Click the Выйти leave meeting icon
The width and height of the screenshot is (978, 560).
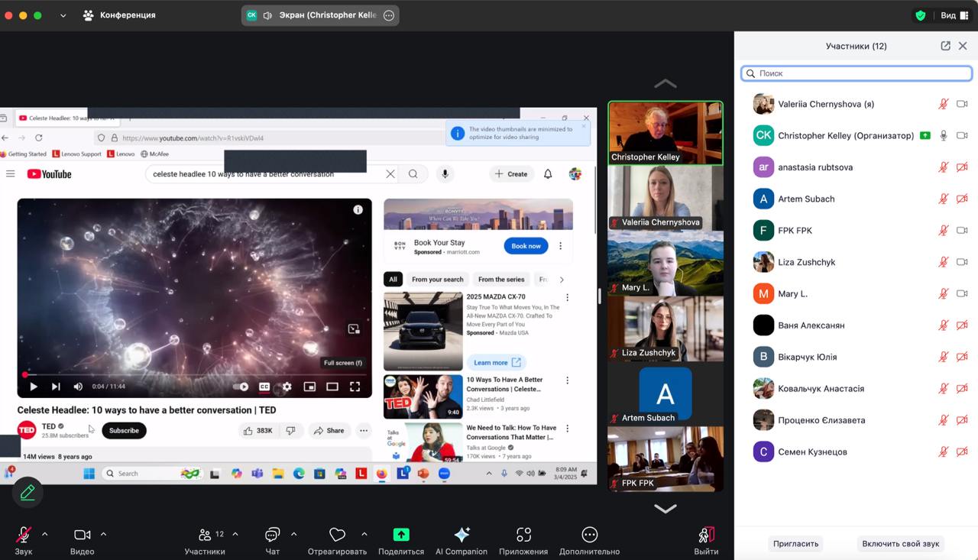pyautogui.click(x=706, y=535)
